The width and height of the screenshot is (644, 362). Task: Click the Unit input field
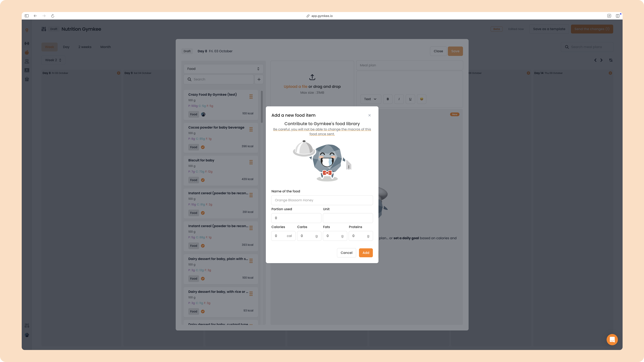pos(348,218)
